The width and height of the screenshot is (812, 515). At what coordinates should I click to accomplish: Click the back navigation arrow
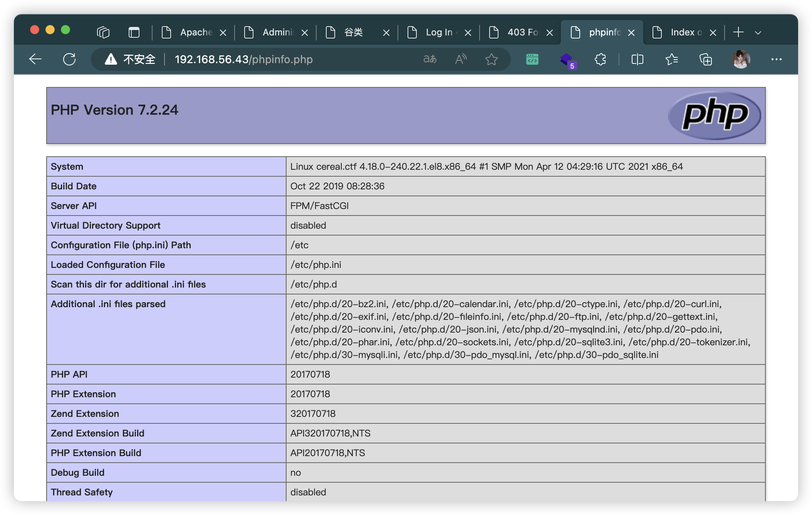point(35,59)
